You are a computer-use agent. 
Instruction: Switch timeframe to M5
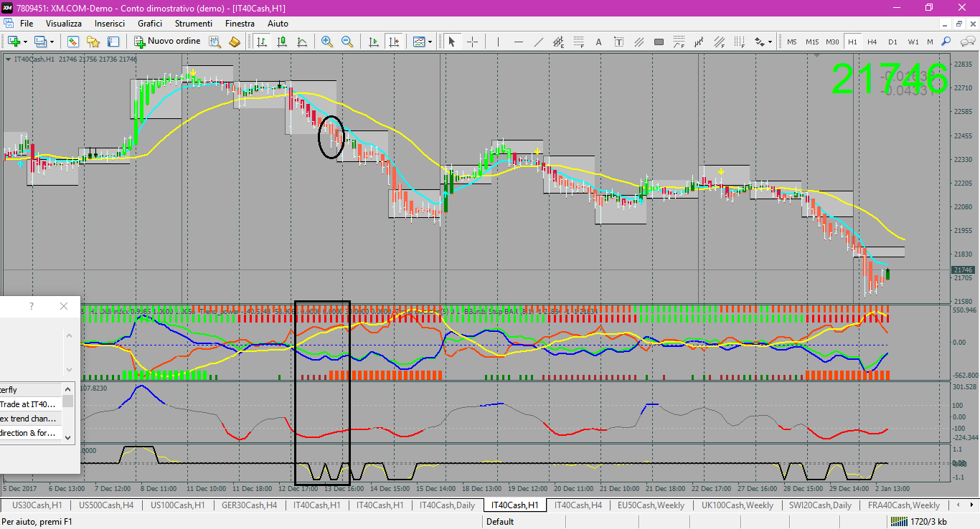[x=792, y=42]
